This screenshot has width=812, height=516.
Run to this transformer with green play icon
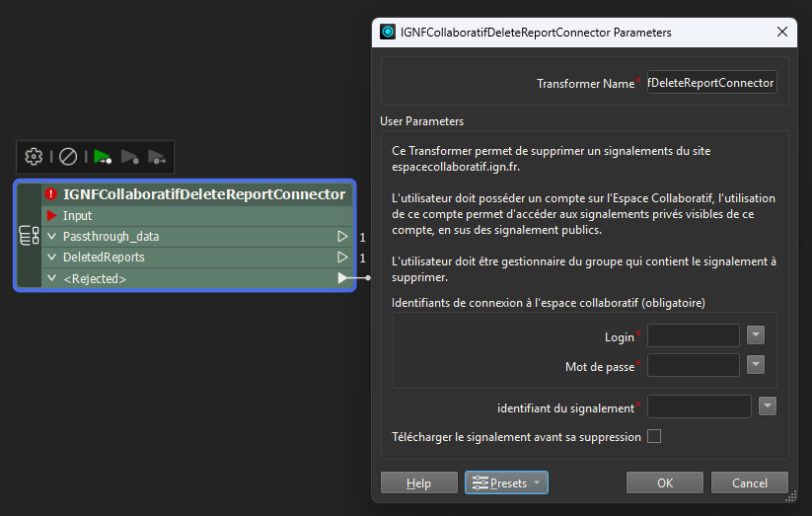103,157
